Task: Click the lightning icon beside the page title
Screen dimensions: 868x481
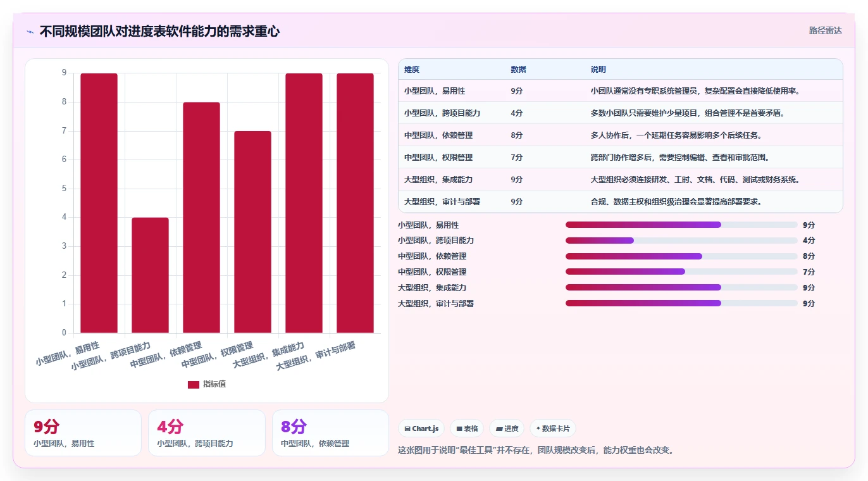Action: [x=30, y=32]
